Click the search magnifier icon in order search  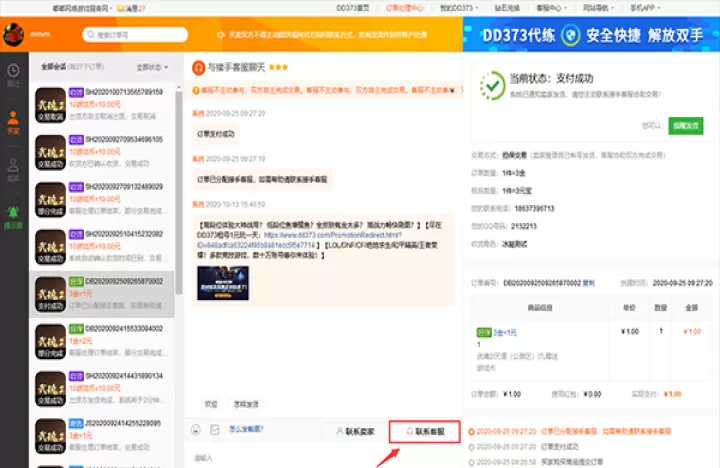90,34
